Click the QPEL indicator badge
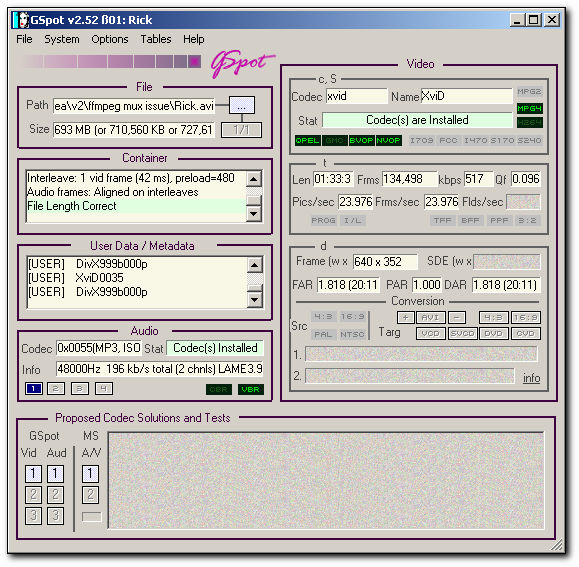The height and width of the screenshot is (567, 579). point(307,140)
